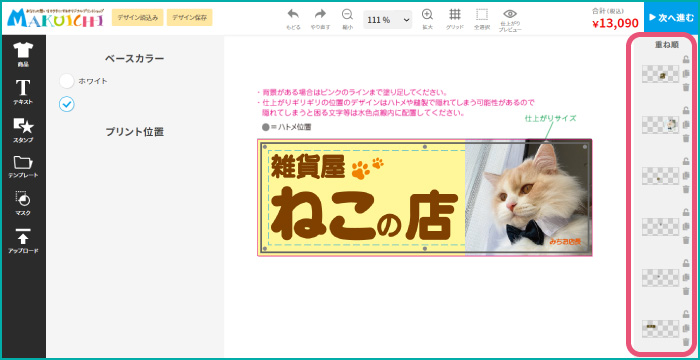Delete the fifth layer in 重ね順
The height and width of the screenshot is (360, 700).
coord(686,291)
